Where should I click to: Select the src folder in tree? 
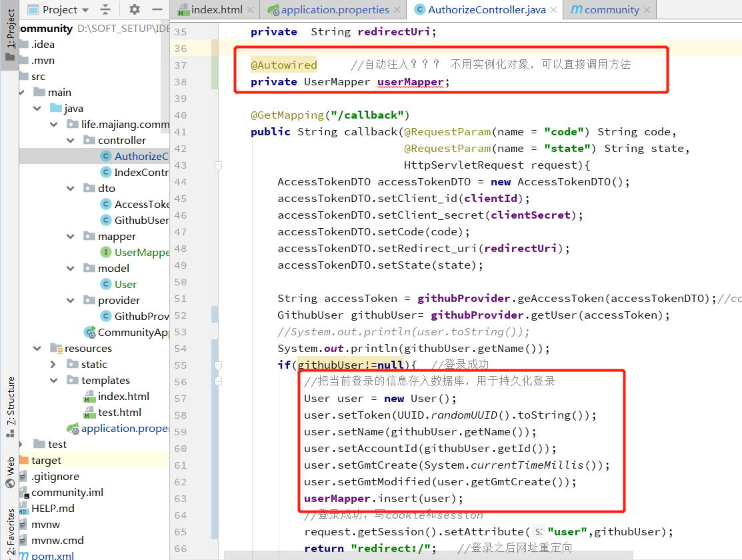tap(33, 76)
